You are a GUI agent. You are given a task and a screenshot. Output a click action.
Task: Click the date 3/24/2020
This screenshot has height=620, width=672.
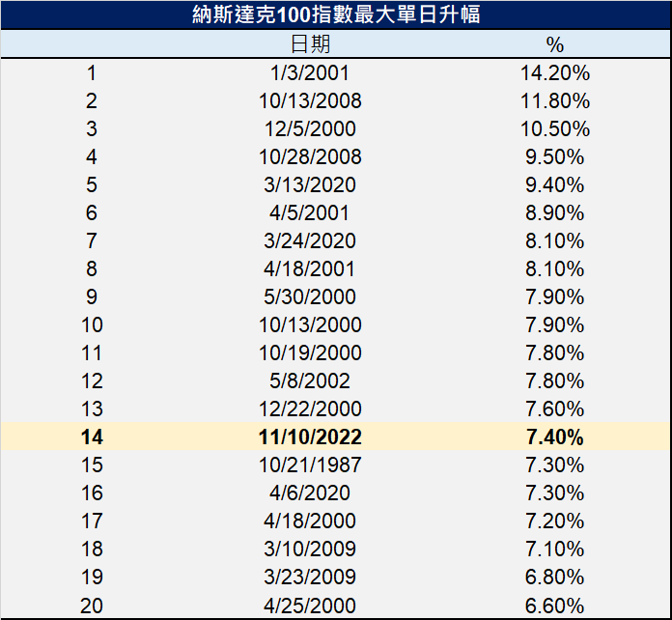pyautogui.click(x=310, y=241)
